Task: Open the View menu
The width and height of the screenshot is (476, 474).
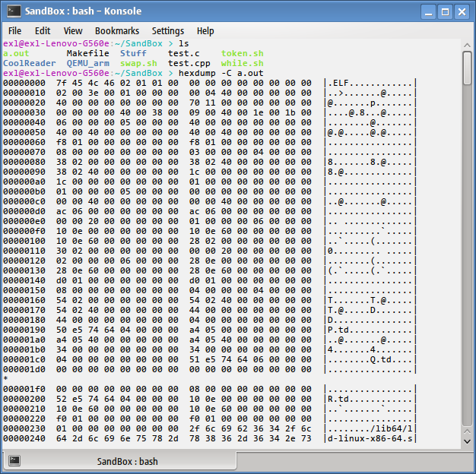Action: point(73,31)
